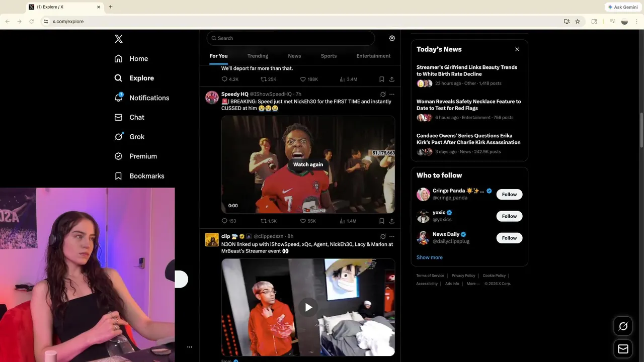Switch to the Entertainment tab

point(373,56)
